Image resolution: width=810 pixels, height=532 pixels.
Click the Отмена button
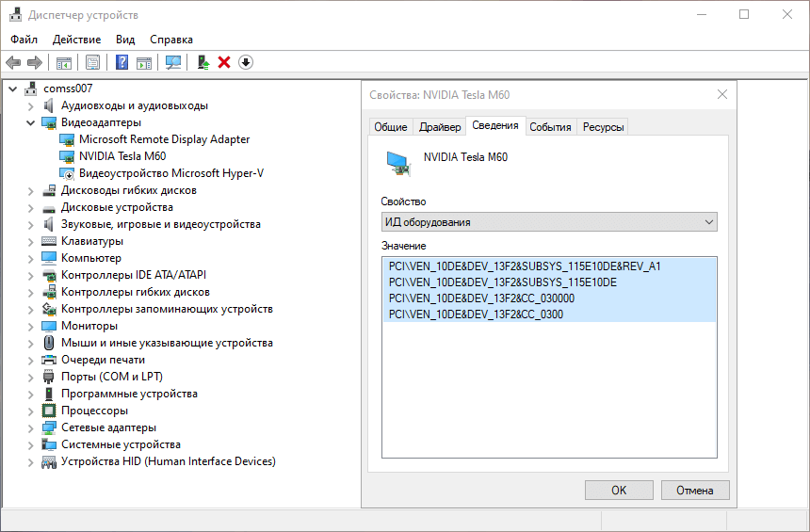[x=695, y=491]
